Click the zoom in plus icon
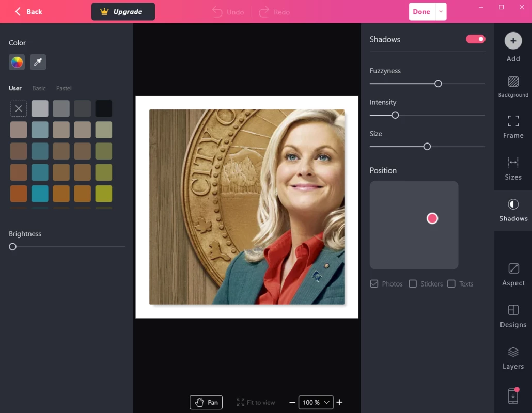This screenshot has width=532, height=413. point(339,403)
